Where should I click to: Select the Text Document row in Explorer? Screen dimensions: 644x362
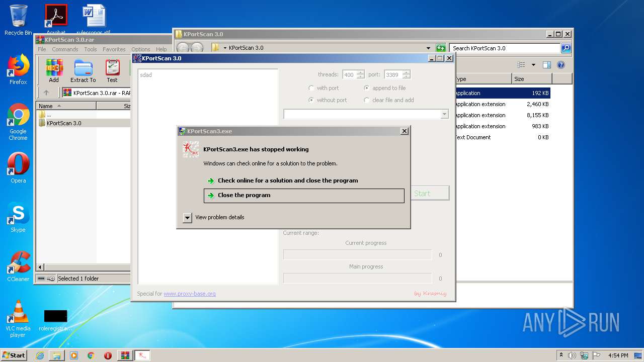click(502, 137)
